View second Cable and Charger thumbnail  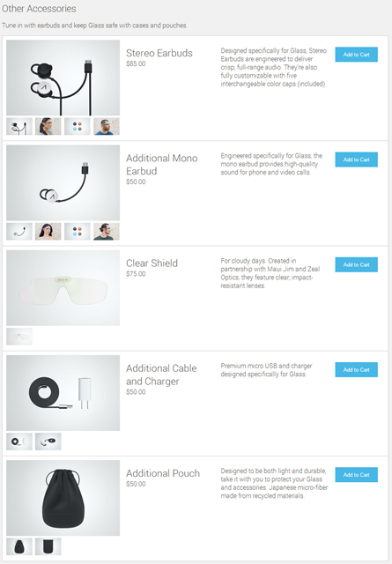click(48, 442)
